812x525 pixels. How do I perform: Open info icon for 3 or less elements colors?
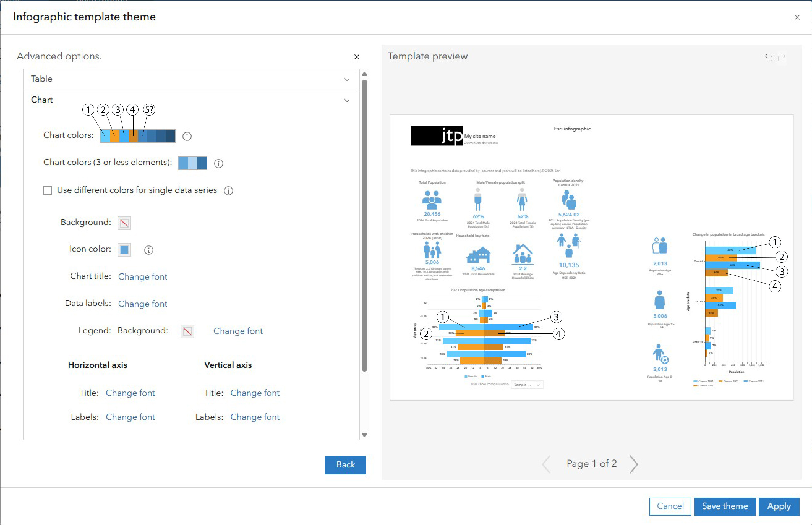click(x=219, y=164)
